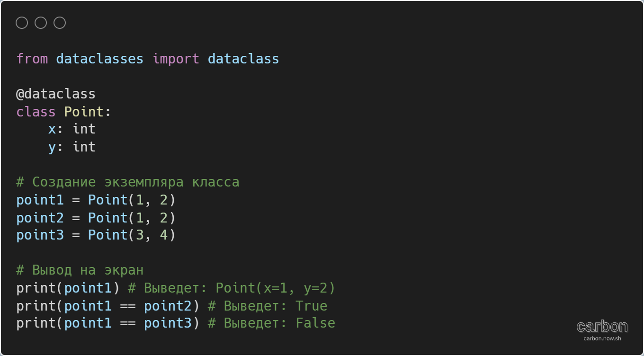Viewport: 644px width, 356px height.
Task: Click the 'y' field in the class
Action: (52, 147)
